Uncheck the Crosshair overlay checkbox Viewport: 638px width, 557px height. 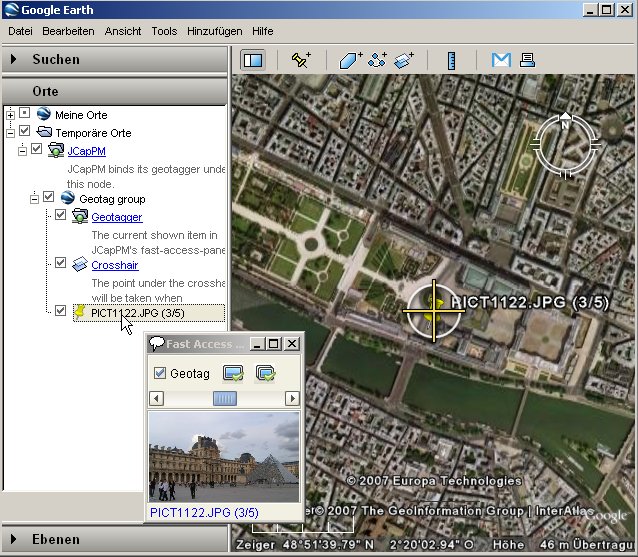tap(60, 262)
